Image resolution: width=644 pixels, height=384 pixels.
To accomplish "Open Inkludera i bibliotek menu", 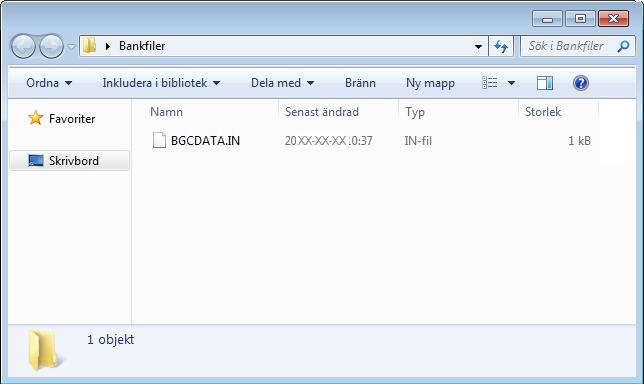I will point(161,83).
